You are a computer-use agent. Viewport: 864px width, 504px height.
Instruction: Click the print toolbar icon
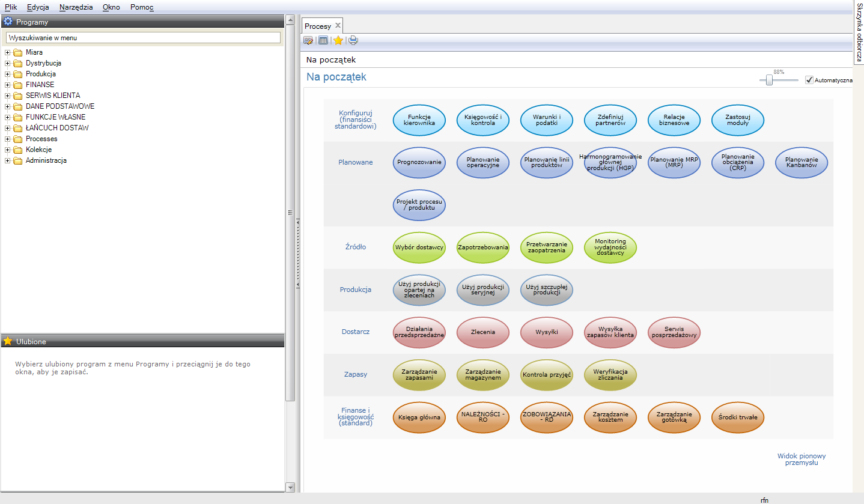(x=353, y=40)
